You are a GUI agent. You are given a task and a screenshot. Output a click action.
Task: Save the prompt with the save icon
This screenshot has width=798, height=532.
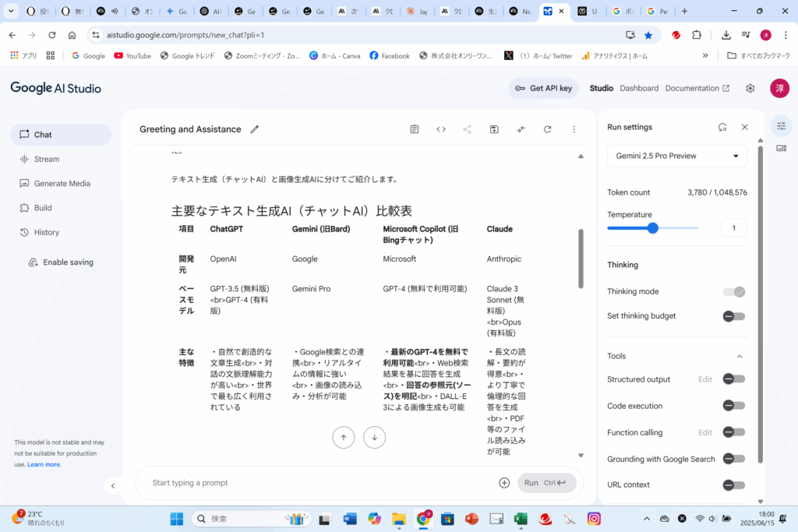click(x=494, y=129)
